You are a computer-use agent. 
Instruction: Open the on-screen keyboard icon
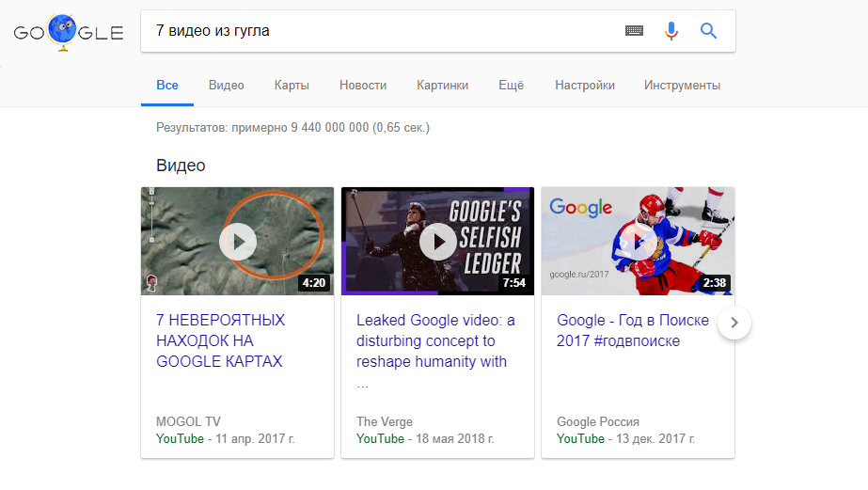coord(634,31)
